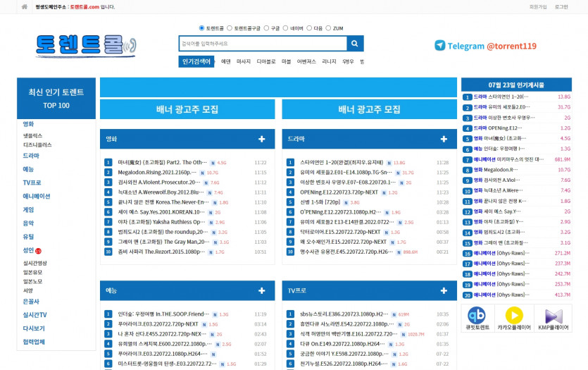Click the left 배너 광고주 모집 banner
The width and height of the screenshot is (588, 370).
187,109
